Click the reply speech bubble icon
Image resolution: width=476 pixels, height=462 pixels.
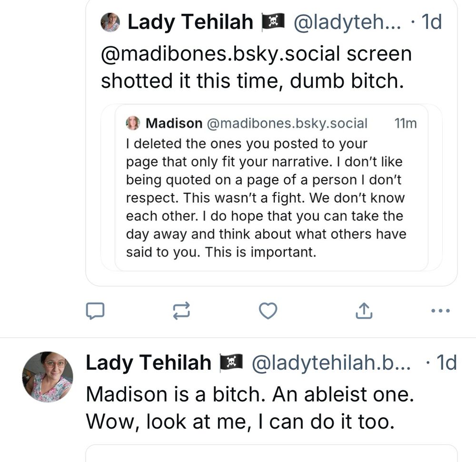pyautogui.click(x=95, y=311)
